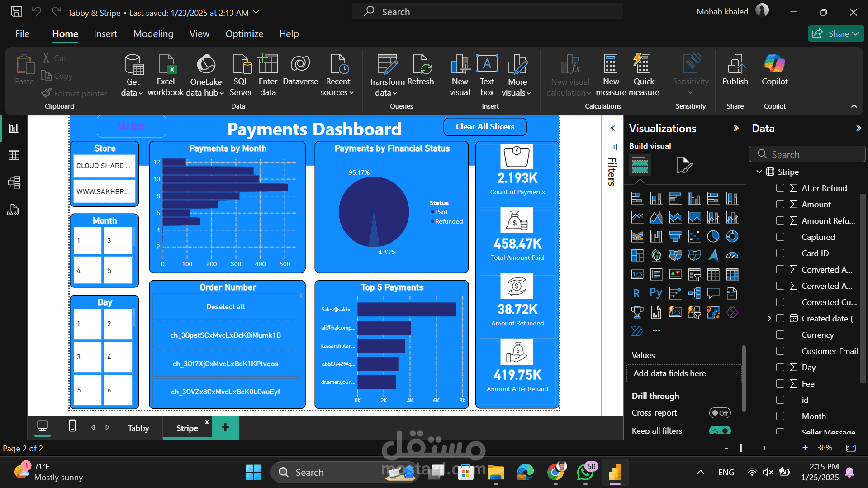868x488 pixels.
Task: Open SQL Server data connector
Action: (241, 75)
